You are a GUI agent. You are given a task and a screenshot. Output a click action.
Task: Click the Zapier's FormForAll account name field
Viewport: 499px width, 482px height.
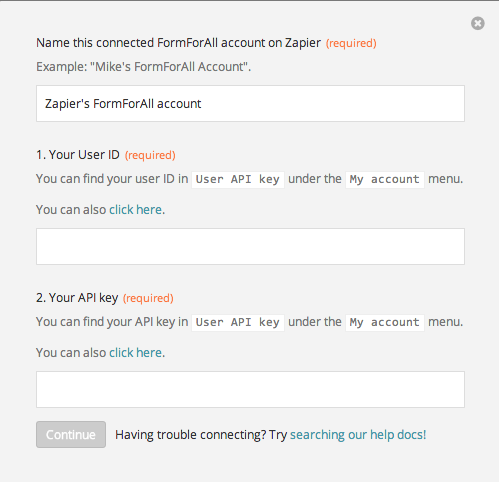pos(250,104)
